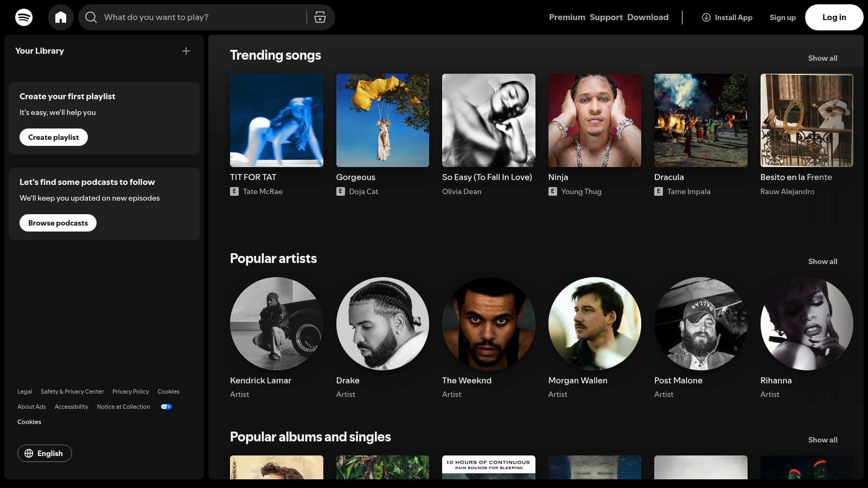Click the Install App download icon

(706, 17)
